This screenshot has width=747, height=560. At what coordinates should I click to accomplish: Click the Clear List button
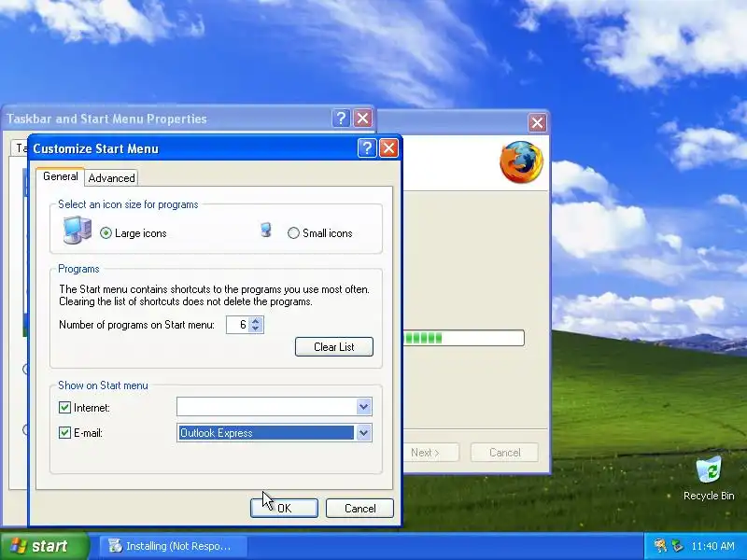[x=334, y=346]
